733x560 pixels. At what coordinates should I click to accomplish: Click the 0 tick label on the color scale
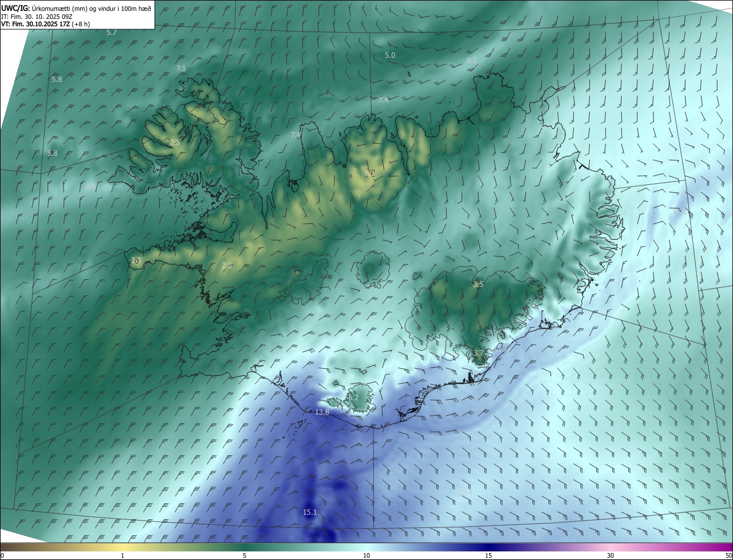point(2,555)
